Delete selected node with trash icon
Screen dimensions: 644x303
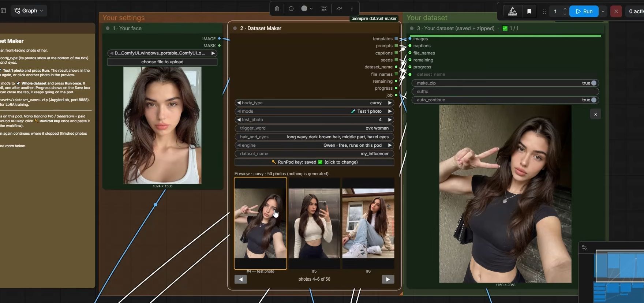click(277, 9)
